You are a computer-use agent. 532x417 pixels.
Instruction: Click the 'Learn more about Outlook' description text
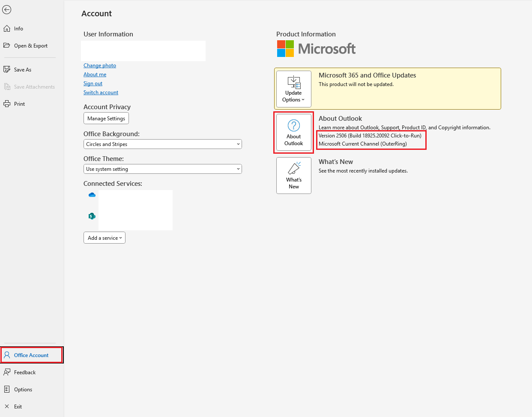pos(404,128)
